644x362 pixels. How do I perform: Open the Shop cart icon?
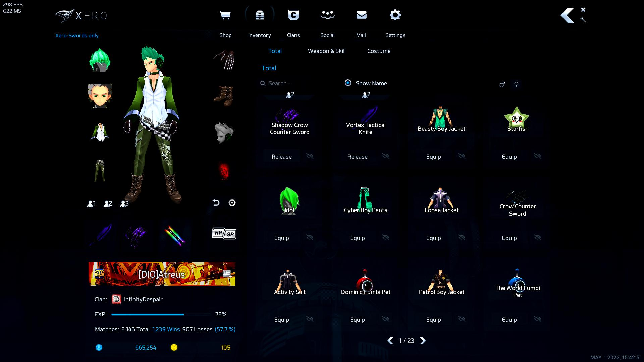(225, 15)
